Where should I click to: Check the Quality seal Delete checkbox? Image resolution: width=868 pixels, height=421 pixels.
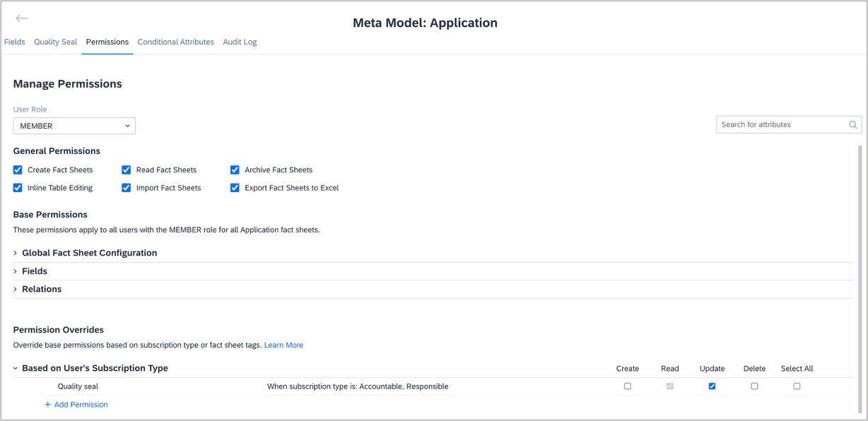pos(754,386)
